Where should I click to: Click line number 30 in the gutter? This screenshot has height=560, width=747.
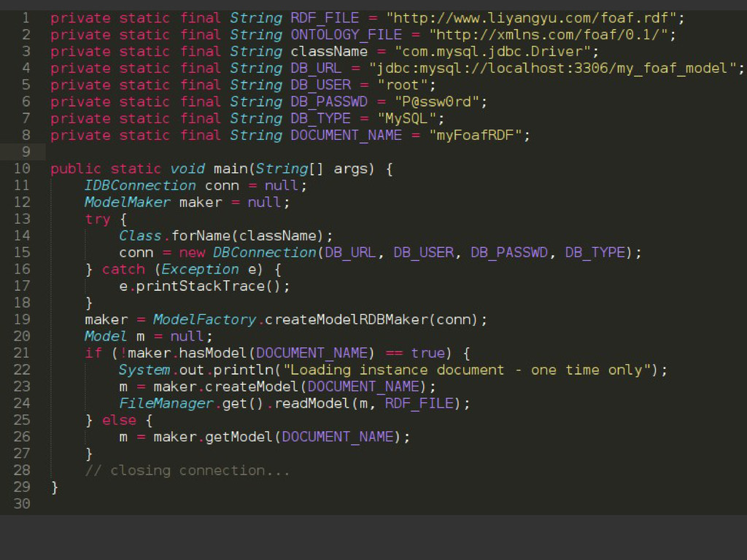click(x=22, y=504)
